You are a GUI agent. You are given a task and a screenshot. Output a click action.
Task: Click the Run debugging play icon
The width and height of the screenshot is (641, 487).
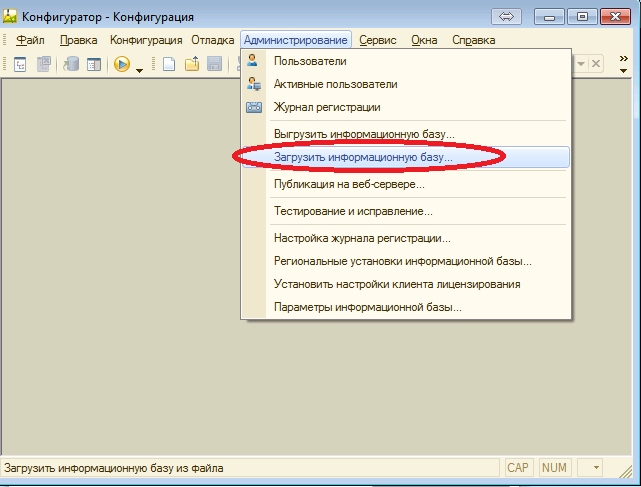(122, 64)
